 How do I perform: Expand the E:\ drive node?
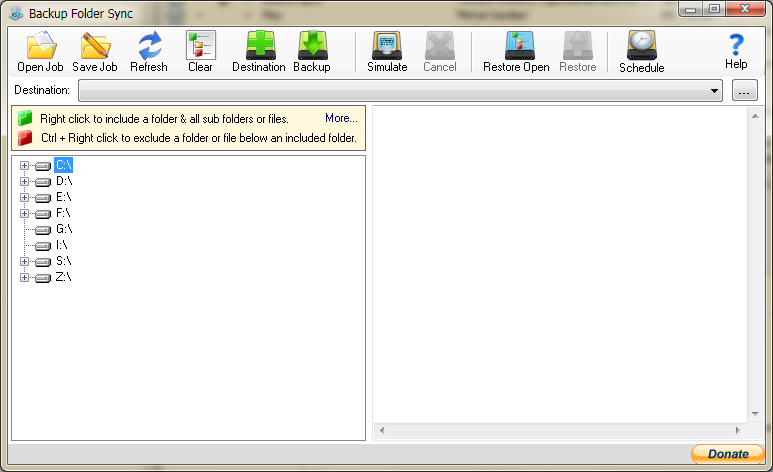point(24,197)
